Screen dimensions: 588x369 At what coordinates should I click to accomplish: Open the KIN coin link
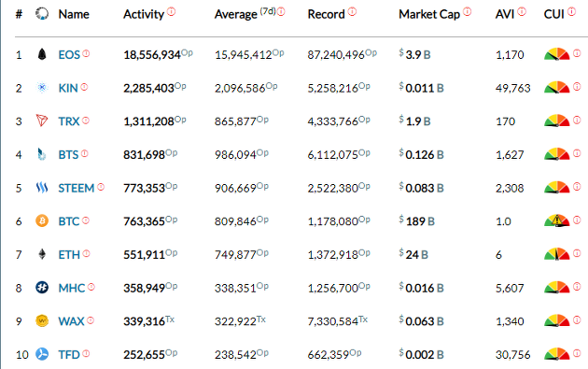click(x=68, y=88)
